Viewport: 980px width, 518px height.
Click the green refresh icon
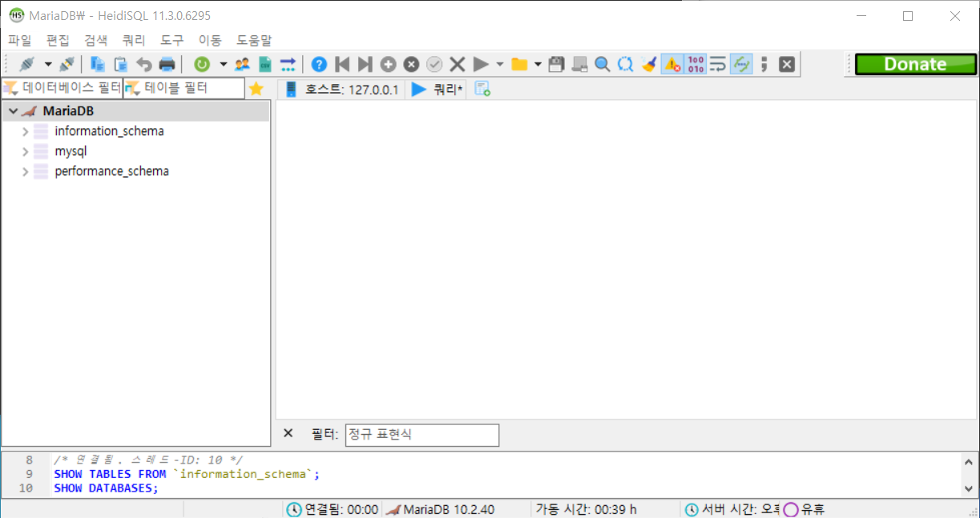click(202, 64)
